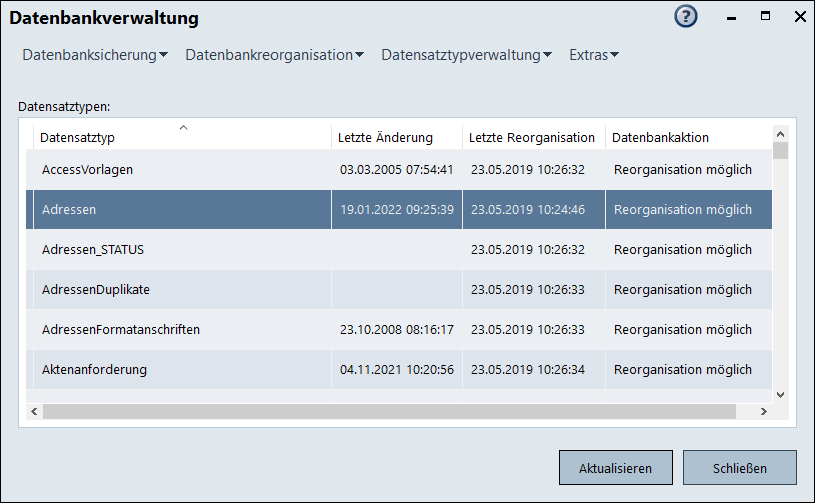Click the horizontal scrollbar right arrow
815x503 pixels.
tap(764, 411)
